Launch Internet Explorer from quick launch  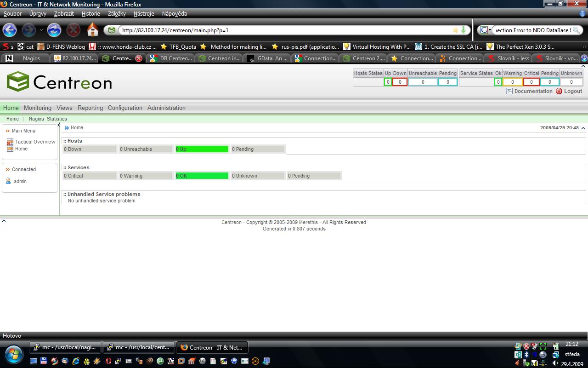75,361
